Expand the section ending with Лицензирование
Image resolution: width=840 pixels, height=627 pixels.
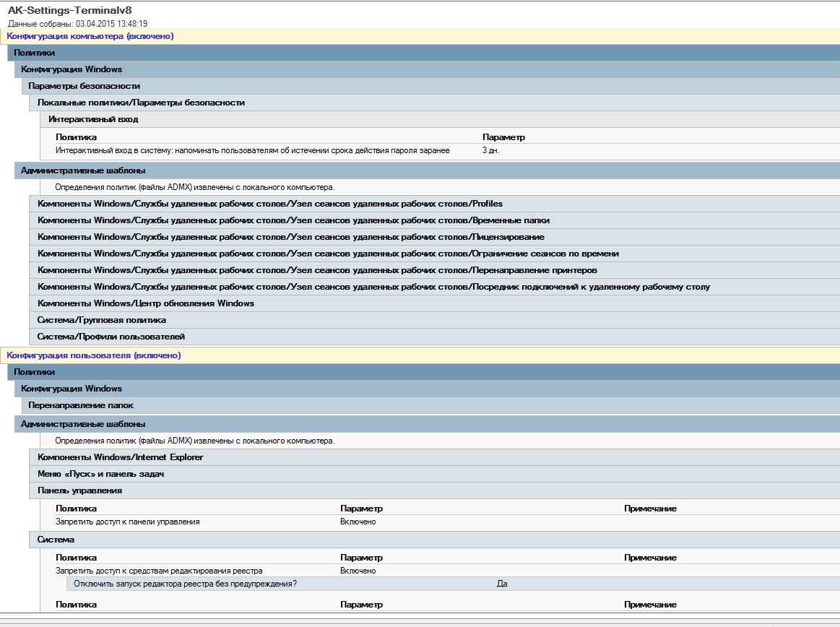point(291,237)
